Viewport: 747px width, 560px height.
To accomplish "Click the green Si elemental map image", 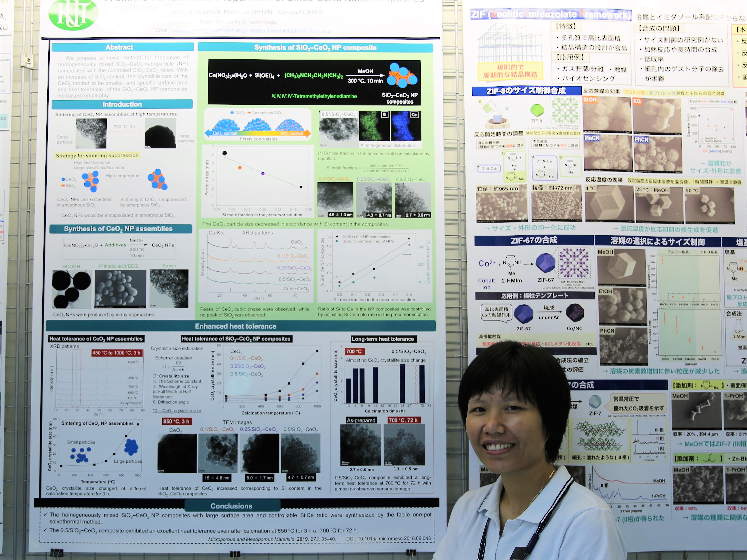I will tap(374, 126).
